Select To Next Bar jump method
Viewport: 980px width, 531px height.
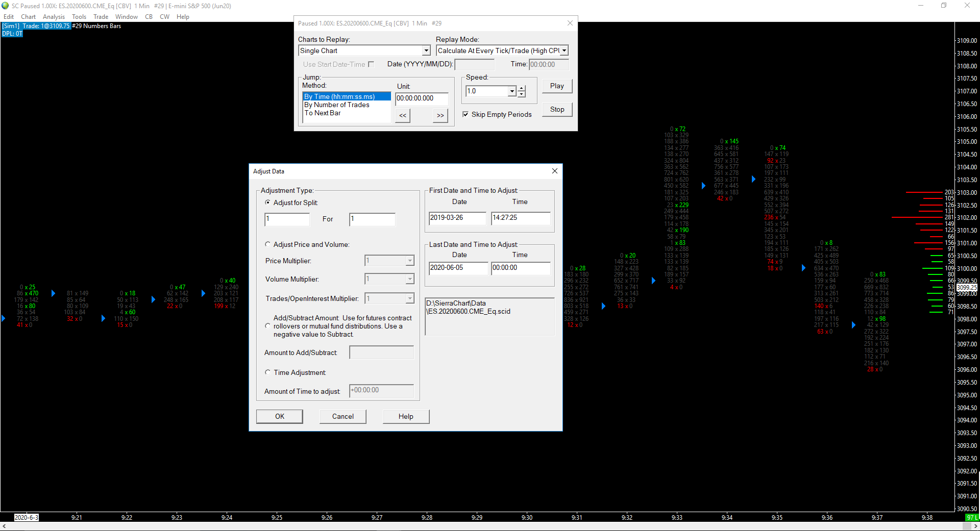tap(323, 113)
